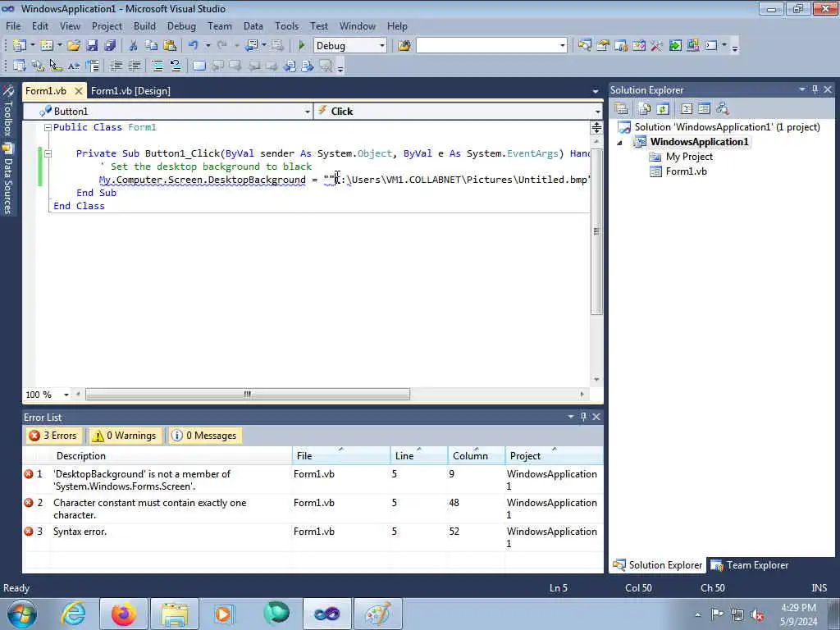This screenshot has height=630, width=840.
Task: Toggle auto-hide pin on Solution Explorer
Action: (815, 89)
